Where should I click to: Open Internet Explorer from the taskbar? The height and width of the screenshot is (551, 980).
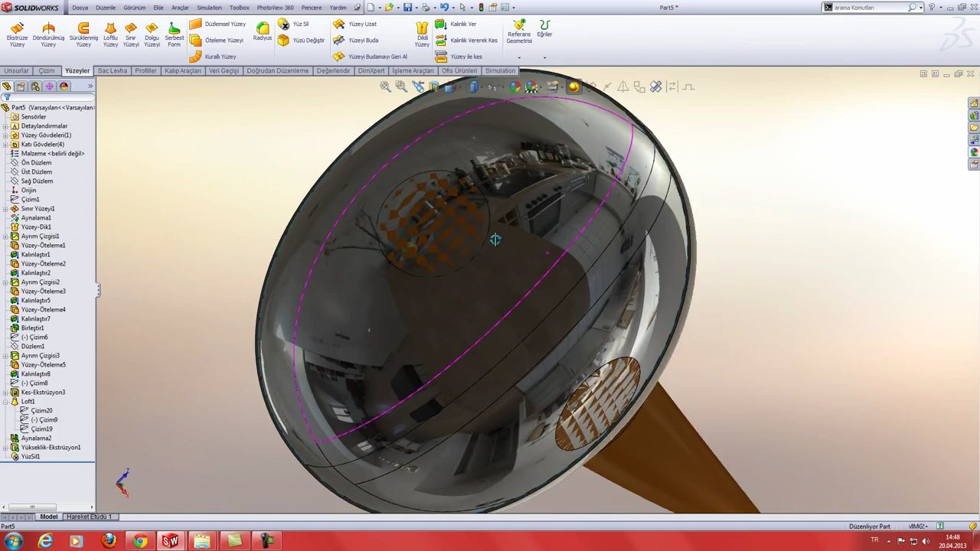click(x=45, y=541)
